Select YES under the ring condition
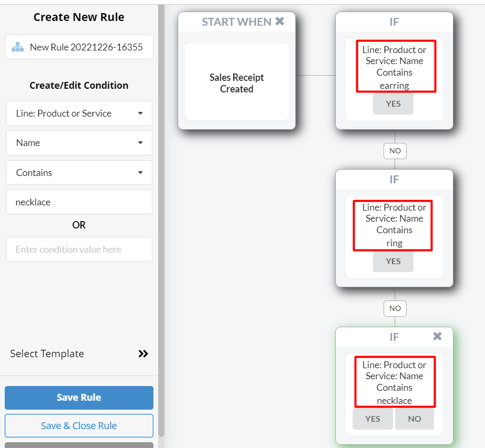The image size is (485, 448). coord(393,262)
